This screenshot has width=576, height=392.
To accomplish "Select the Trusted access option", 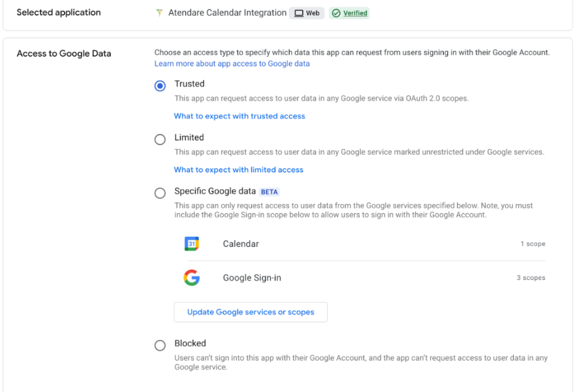I will click(160, 86).
